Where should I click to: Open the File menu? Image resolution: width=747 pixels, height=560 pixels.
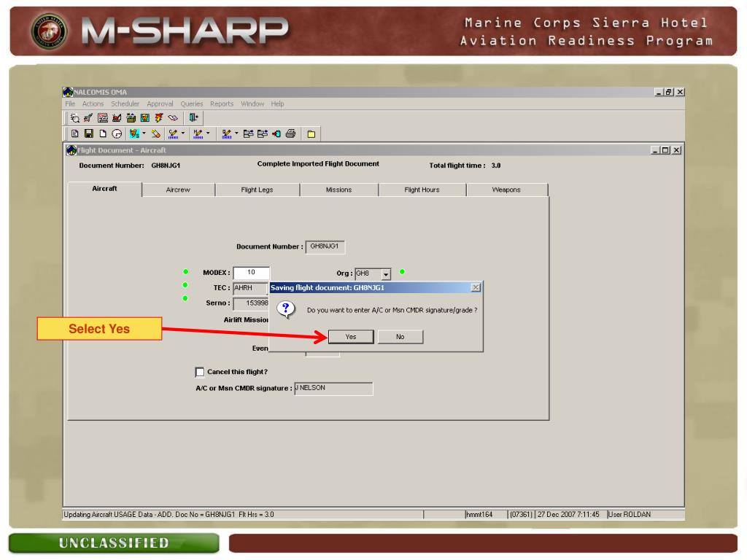pyautogui.click(x=70, y=104)
